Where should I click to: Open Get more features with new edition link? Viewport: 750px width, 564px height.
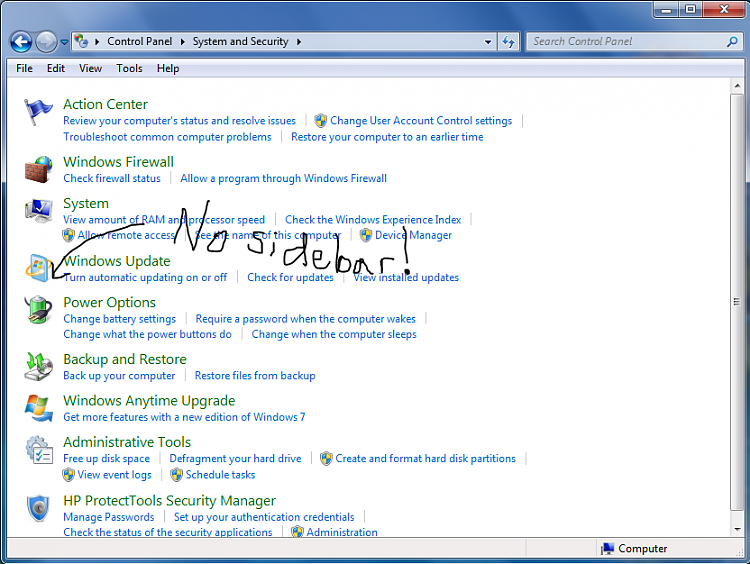click(184, 417)
